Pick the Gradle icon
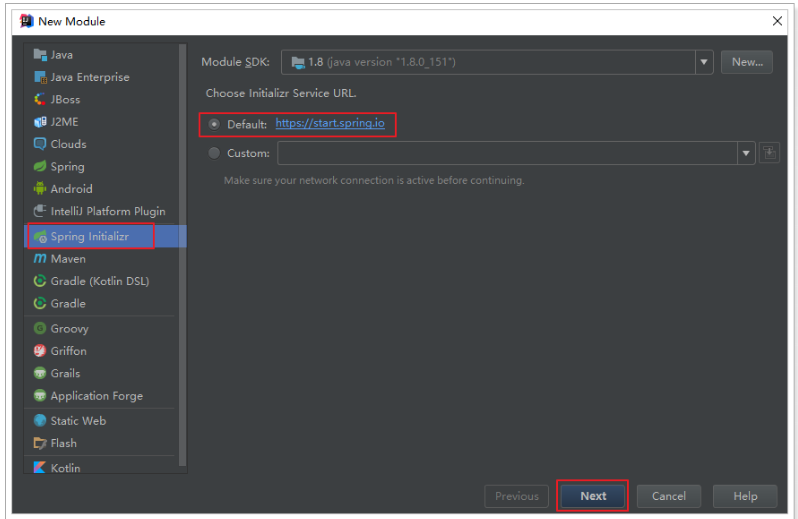The height and width of the screenshot is (519, 798). (40, 303)
